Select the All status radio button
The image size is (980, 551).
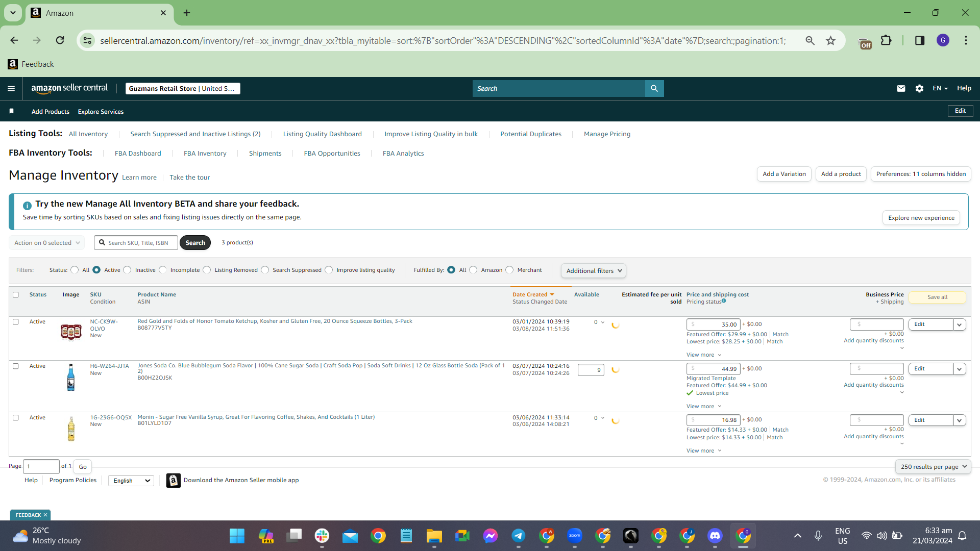point(75,270)
